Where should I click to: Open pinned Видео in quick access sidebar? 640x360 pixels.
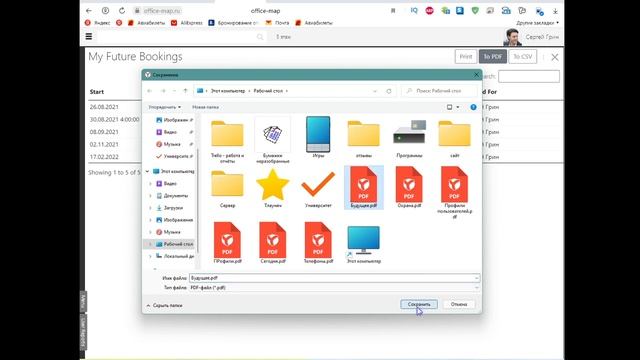pyautogui.click(x=171, y=132)
